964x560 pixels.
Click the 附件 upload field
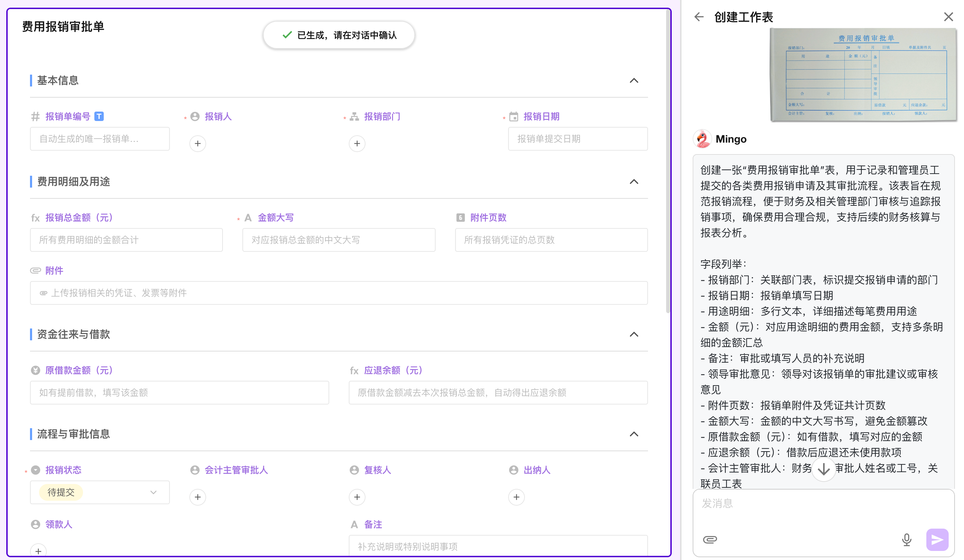click(x=339, y=293)
